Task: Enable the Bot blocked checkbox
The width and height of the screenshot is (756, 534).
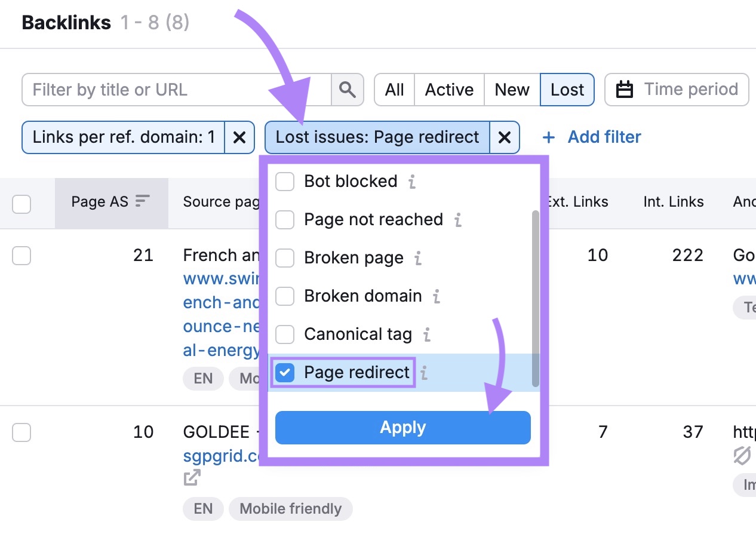Action: click(x=285, y=182)
